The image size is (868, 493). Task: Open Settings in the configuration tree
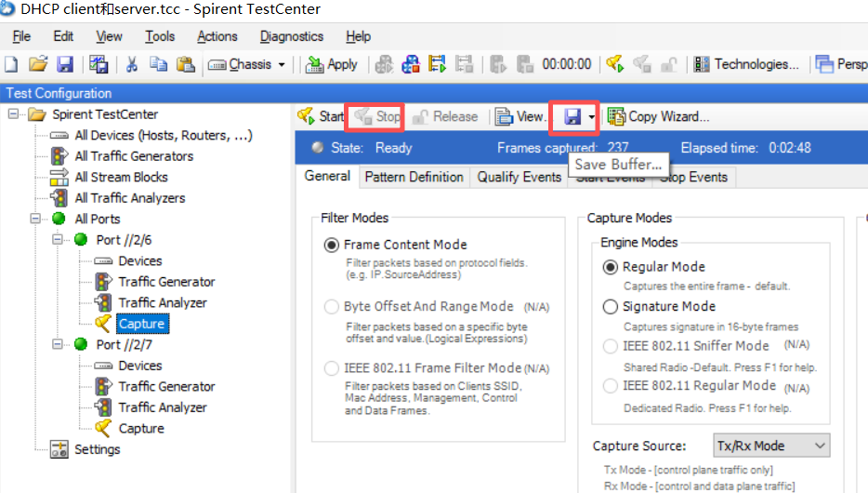98,449
